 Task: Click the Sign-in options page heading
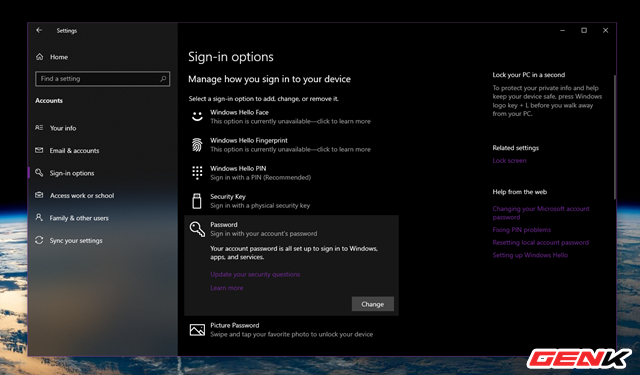231,57
